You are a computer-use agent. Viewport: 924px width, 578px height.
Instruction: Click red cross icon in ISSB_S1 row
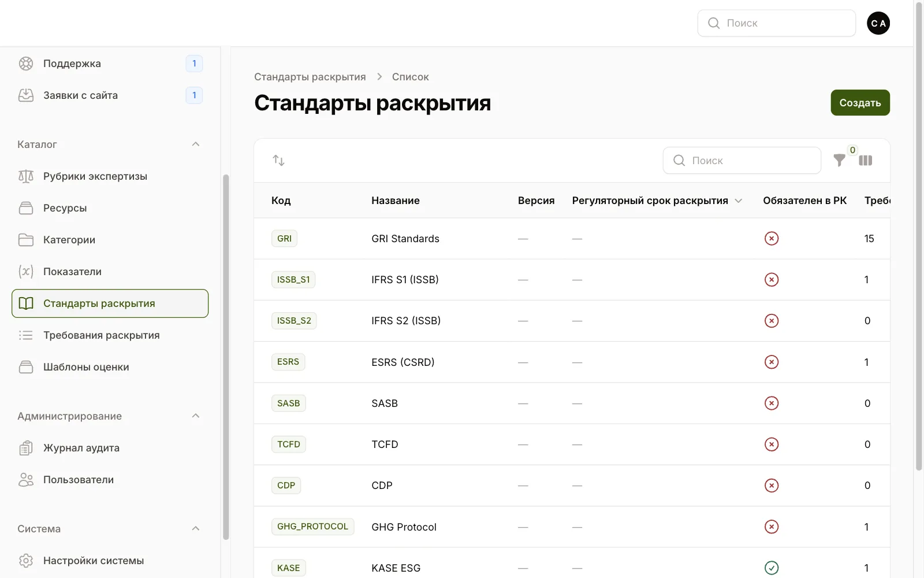772,280
